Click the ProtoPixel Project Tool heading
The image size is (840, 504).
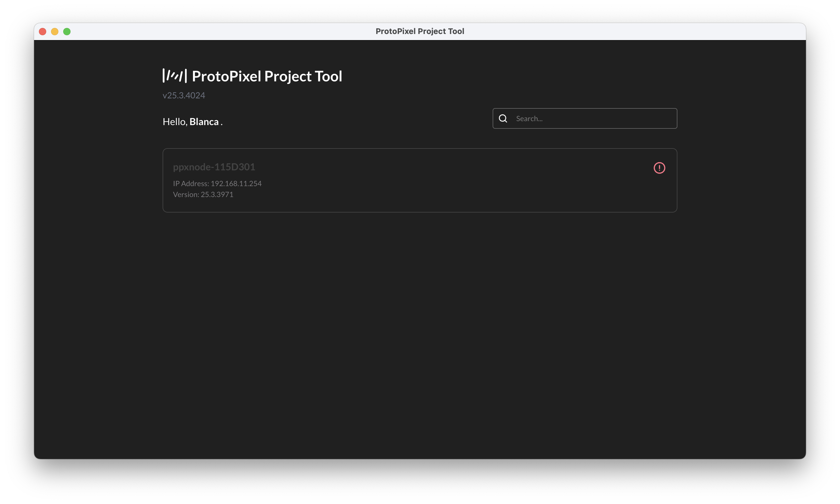pos(267,76)
